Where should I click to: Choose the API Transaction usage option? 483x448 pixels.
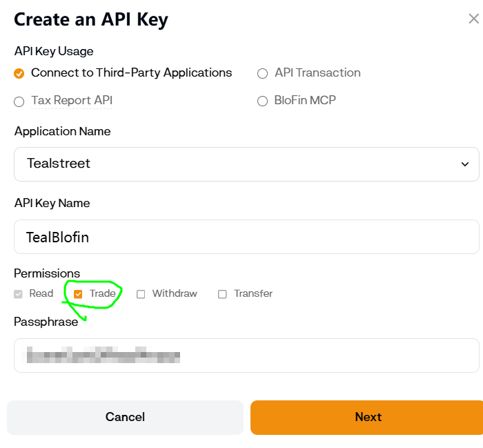262,73
